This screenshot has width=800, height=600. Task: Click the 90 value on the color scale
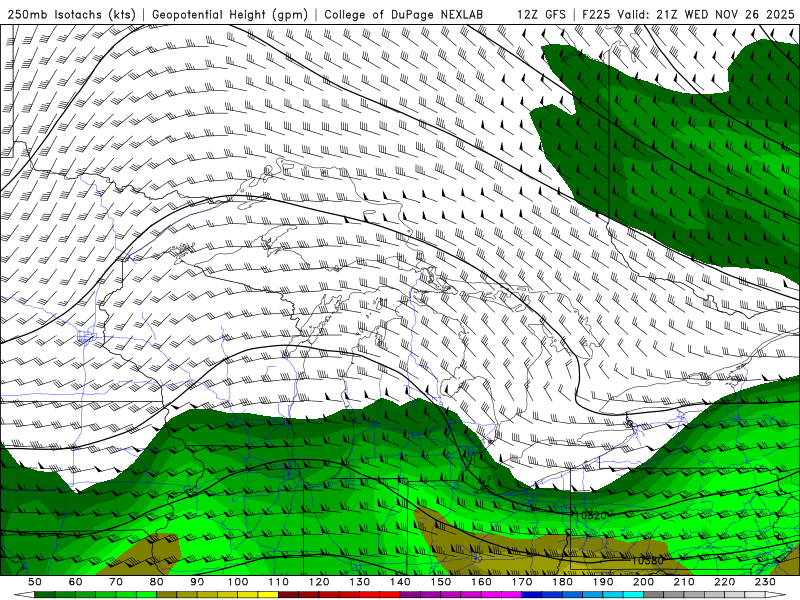pos(197,582)
